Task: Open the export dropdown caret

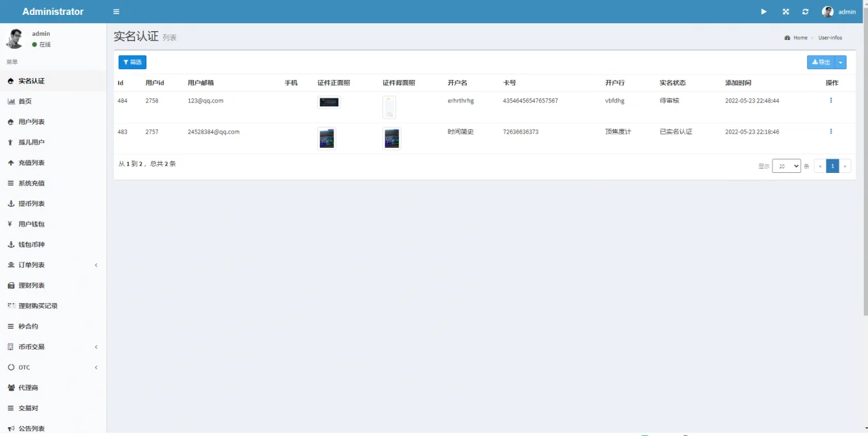Action: pos(841,62)
